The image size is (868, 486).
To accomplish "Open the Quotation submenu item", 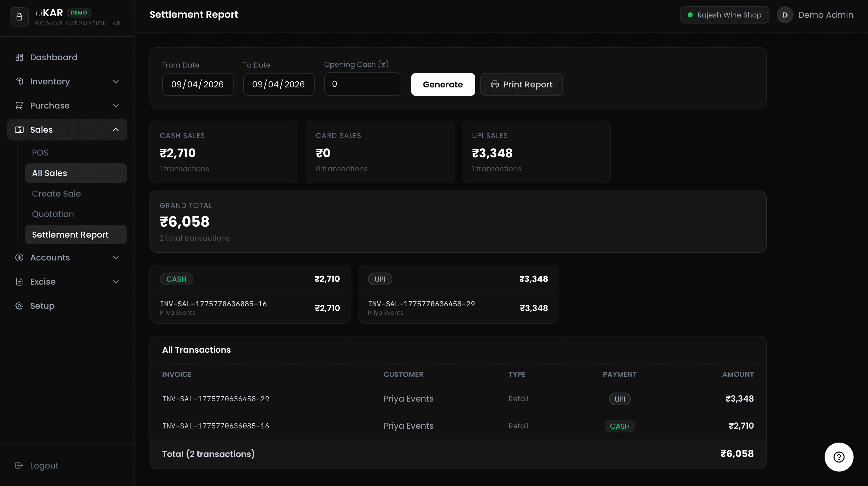I will click(53, 214).
